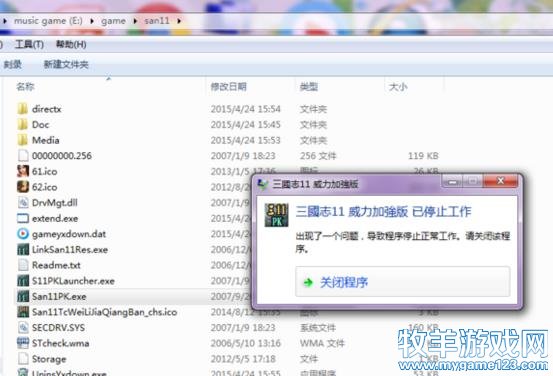Select the LinkSan11Res.exe icon
Screen dimensions: 553x376
[x=23, y=249]
